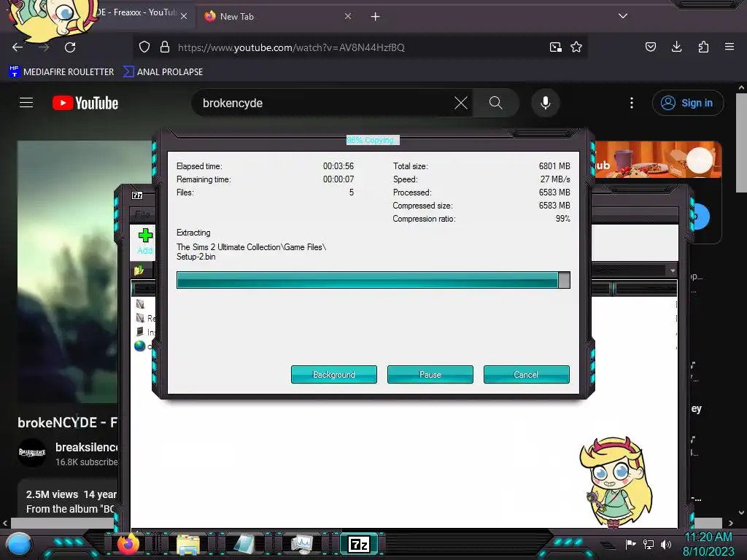Open the monitor app taskbar icon
The height and width of the screenshot is (560, 747).
pyautogui.click(x=302, y=545)
